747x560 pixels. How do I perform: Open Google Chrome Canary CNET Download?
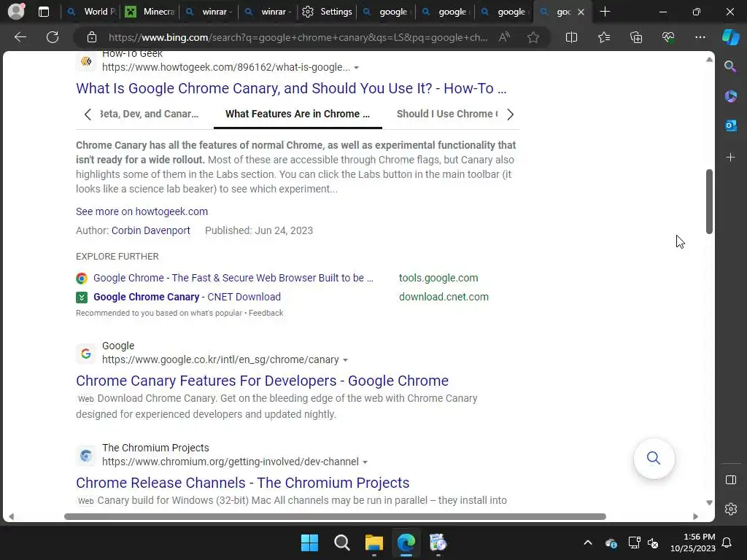[x=187, y=297]
